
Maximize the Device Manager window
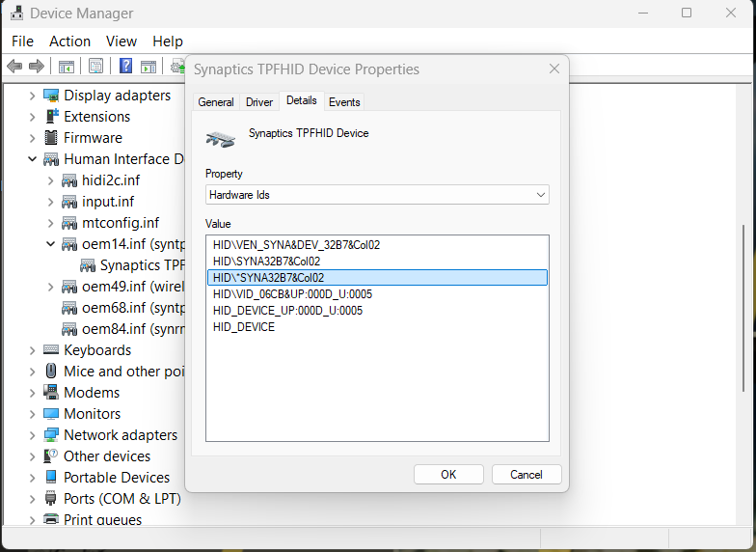pos(687,14)
